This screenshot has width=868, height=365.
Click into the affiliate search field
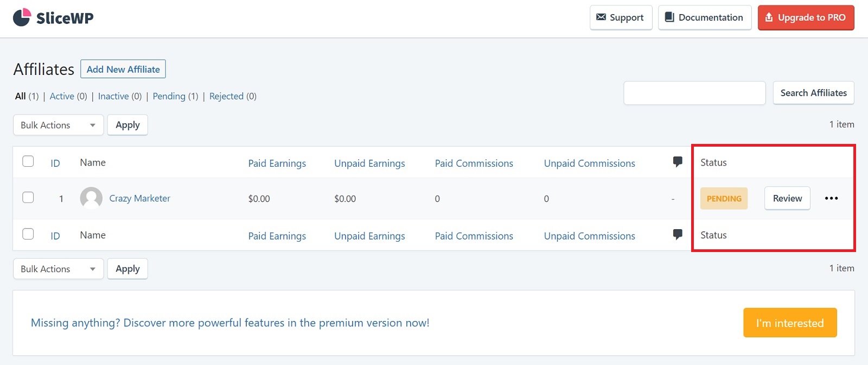[694, 93]
